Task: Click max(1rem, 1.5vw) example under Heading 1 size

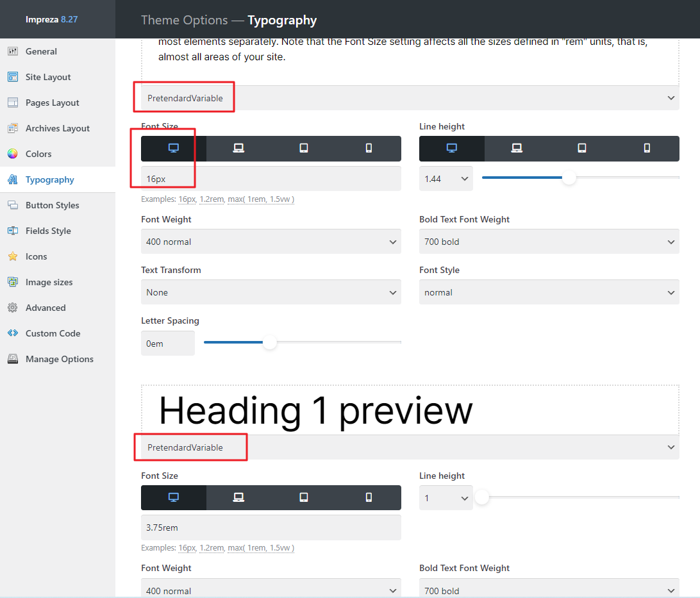Action: point(261,548)
